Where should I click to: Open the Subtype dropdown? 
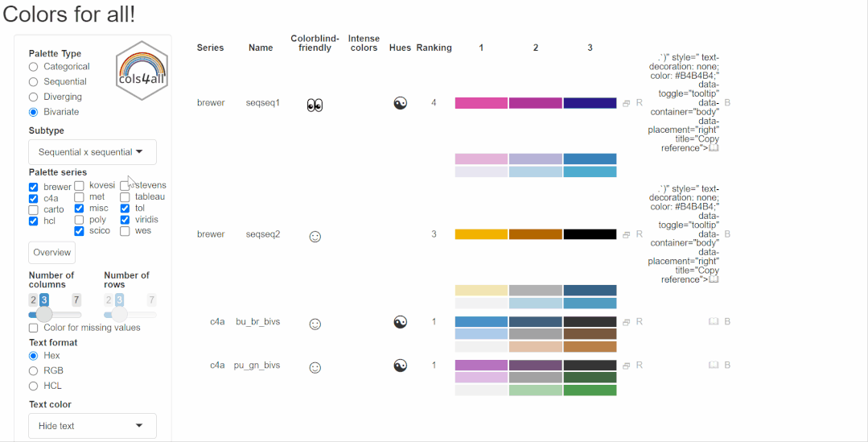tap(93, 152)
